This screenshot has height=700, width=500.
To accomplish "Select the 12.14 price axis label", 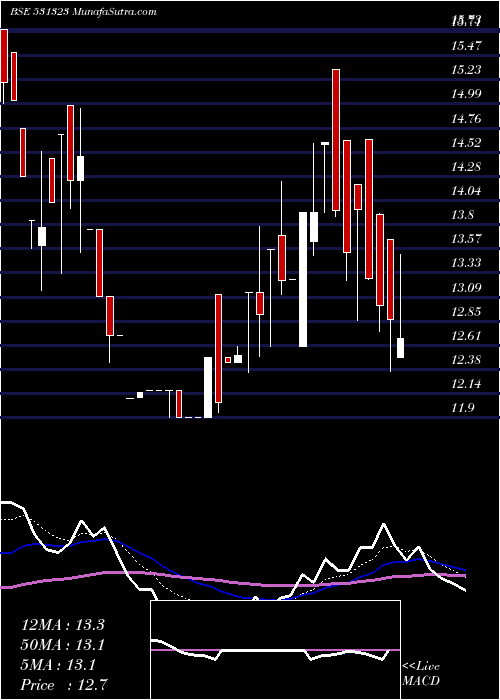I will pos(467,384).
